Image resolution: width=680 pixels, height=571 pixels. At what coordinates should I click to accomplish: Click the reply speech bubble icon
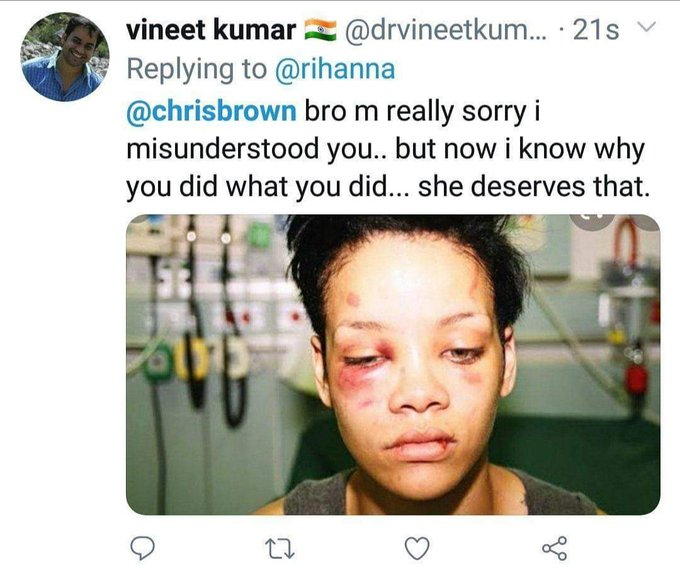143,548
